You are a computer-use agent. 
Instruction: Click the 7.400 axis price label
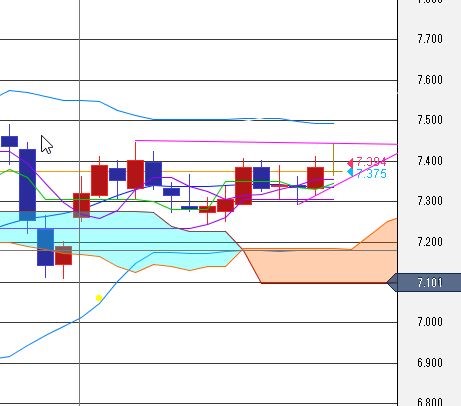(x=430, y=161)
